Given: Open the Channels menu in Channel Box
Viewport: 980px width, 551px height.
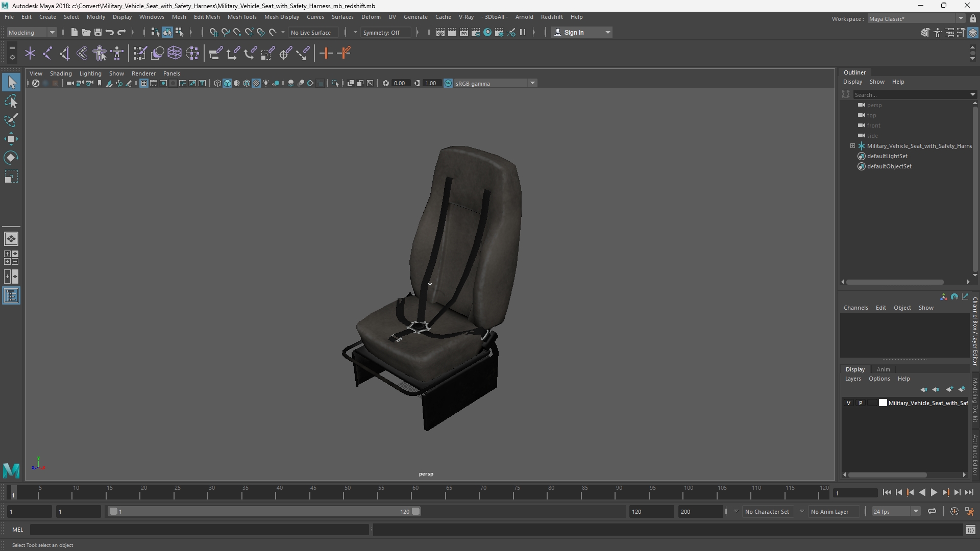Looking at the screenshot, I should tap(855, 308).
